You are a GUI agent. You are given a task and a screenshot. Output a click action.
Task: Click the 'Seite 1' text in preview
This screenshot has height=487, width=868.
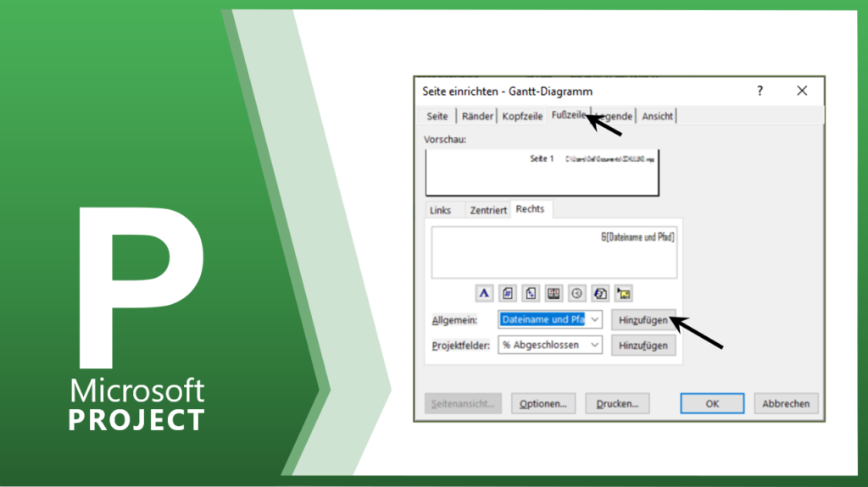542,159
